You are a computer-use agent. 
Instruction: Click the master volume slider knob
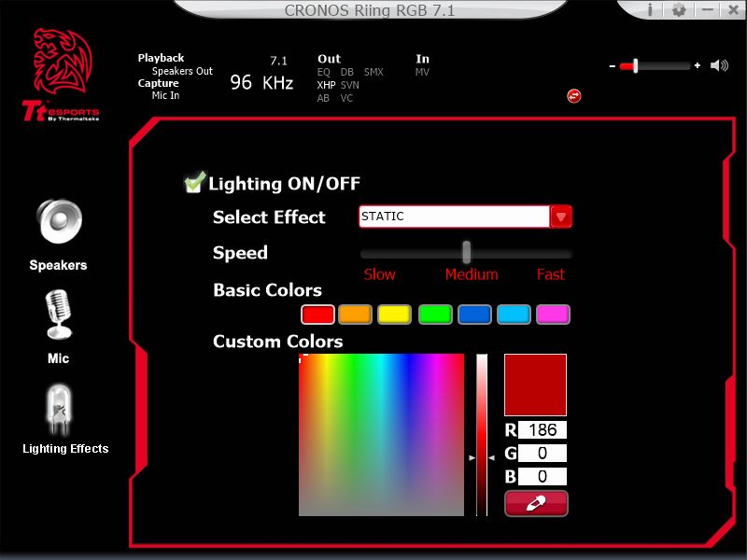point(635,65)
